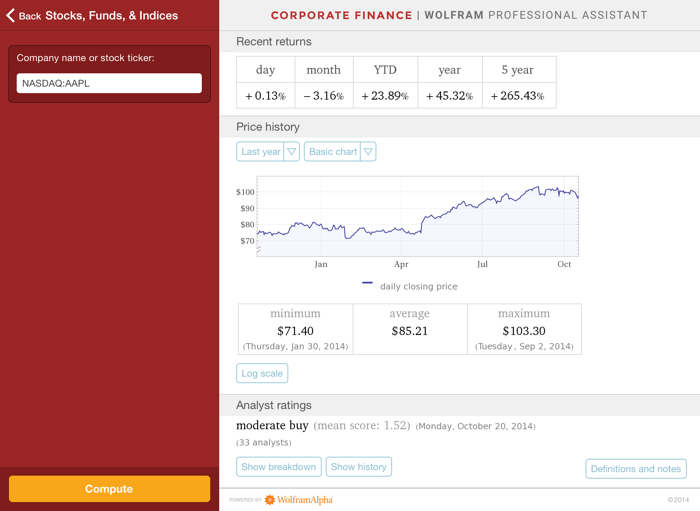The height and width of the screenshot is (511, 700).
Task: Switch the chart to Log scale
Action: pyautogui.click(x=262, y=374)
